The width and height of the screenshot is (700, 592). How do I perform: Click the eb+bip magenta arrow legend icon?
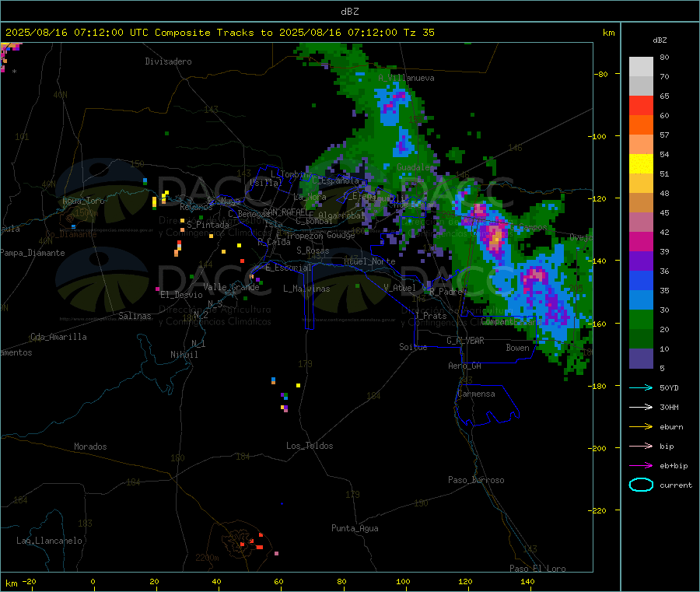(x=641, y=466)
